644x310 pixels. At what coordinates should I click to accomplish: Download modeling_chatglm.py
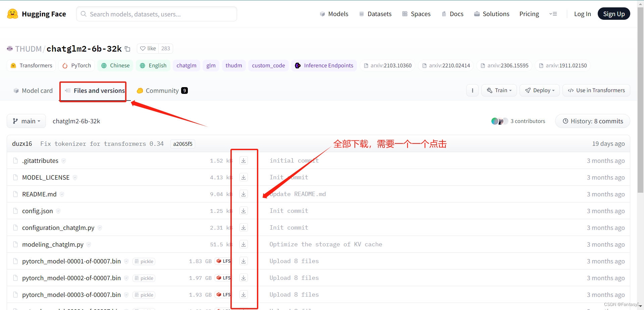pyautogui.click(x=244, y=244)
